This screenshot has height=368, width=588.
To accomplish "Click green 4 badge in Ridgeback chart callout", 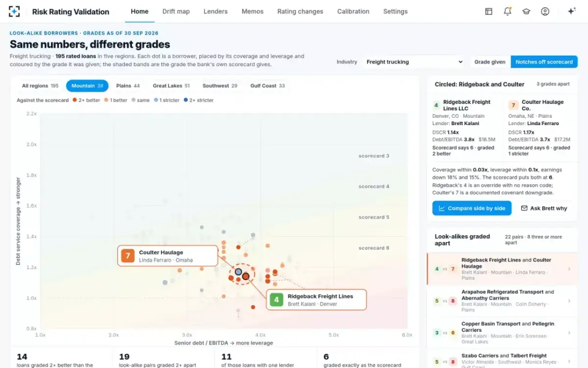I will [x=276, y=300].
